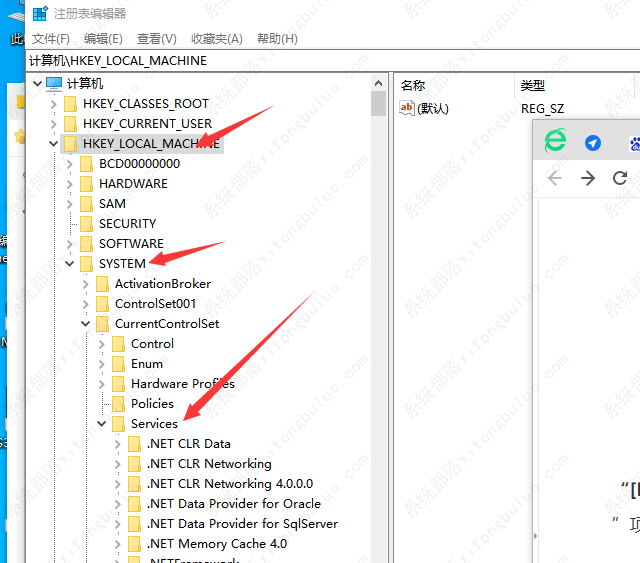Click the SECURITY key folder icon

coord(86,224)
